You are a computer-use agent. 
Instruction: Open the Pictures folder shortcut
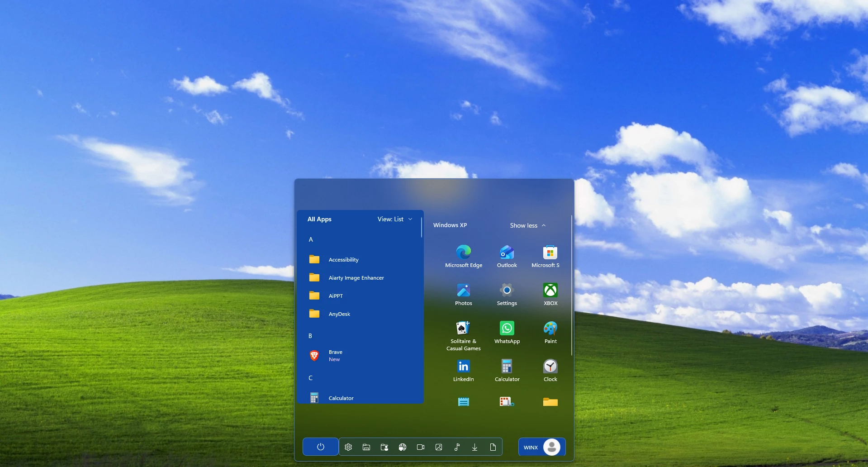(x=439, y=447)
